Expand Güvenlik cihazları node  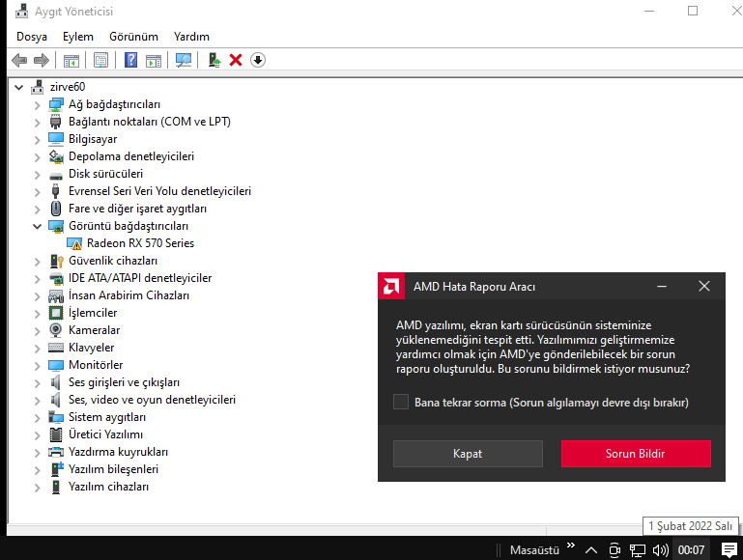[37, 262]
